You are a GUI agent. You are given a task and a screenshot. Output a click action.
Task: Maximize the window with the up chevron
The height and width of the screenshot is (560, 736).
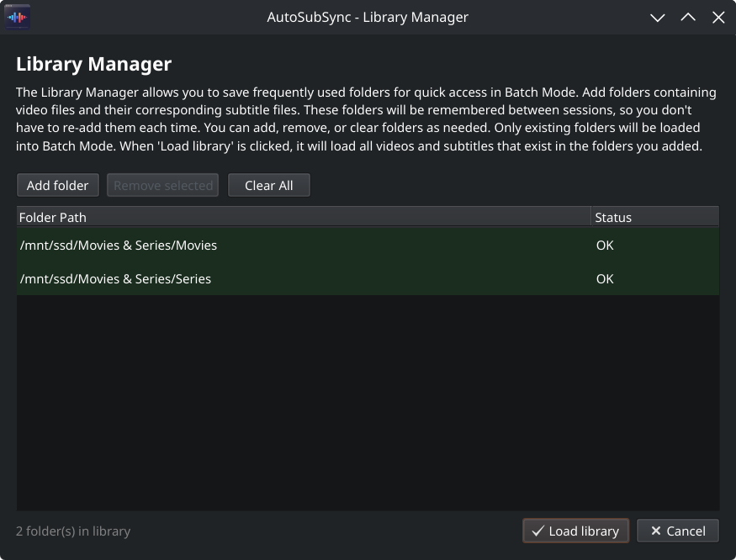point(688,18)
